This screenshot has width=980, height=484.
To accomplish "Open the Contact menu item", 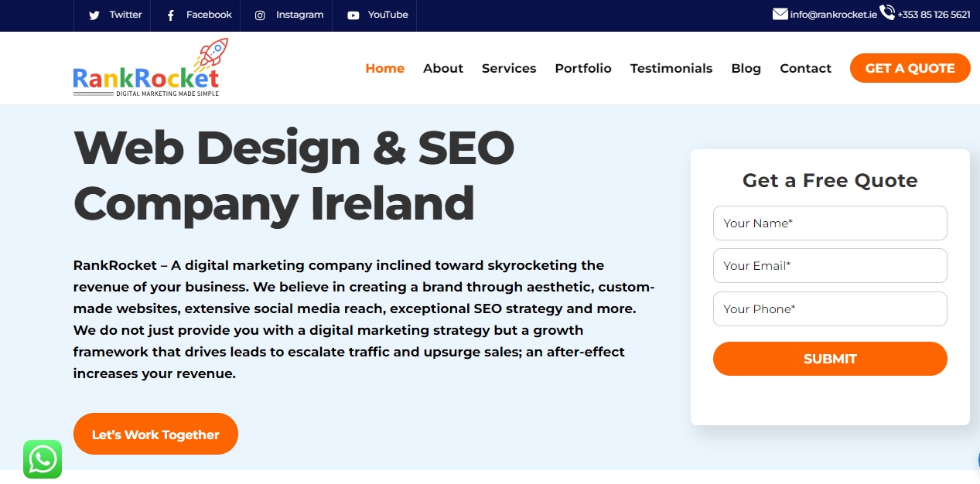I will coord(806,68).
